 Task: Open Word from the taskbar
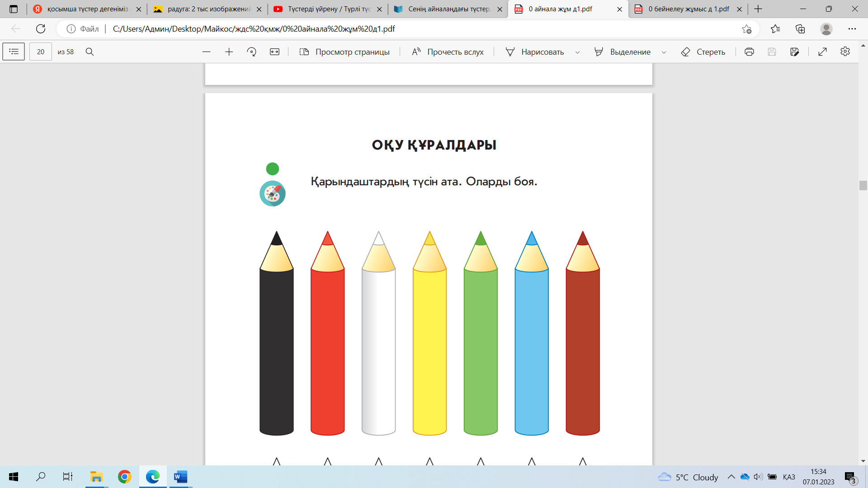click(180, 477)
